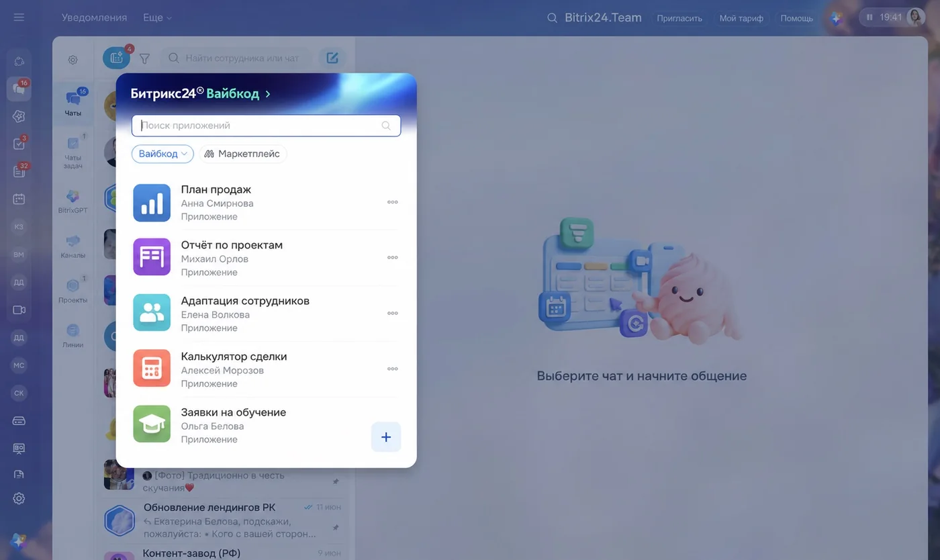Open the chat list filter funnel
Screen dimensions: 940x560
144,58
